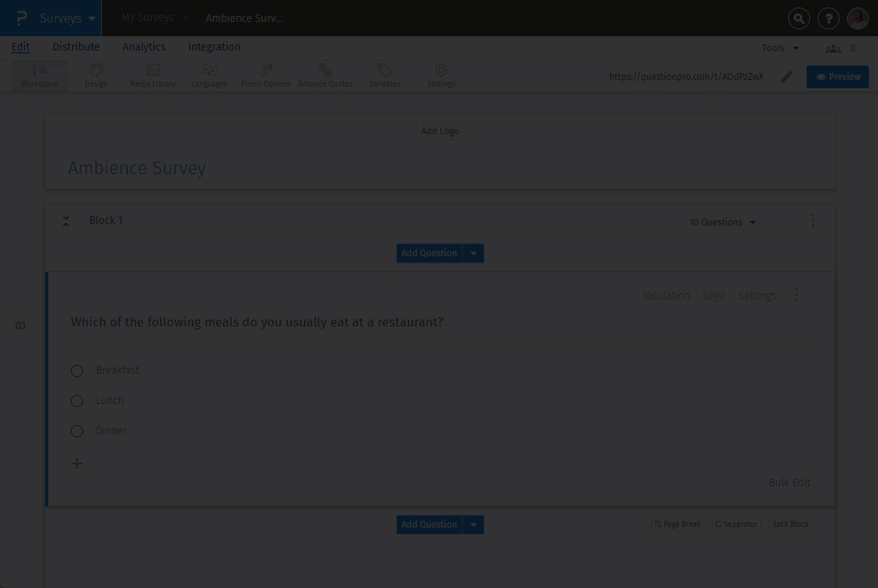The width and height of the screenshot is (878, 588).
Task: Open question Validation options
Action: click(666, 296)
